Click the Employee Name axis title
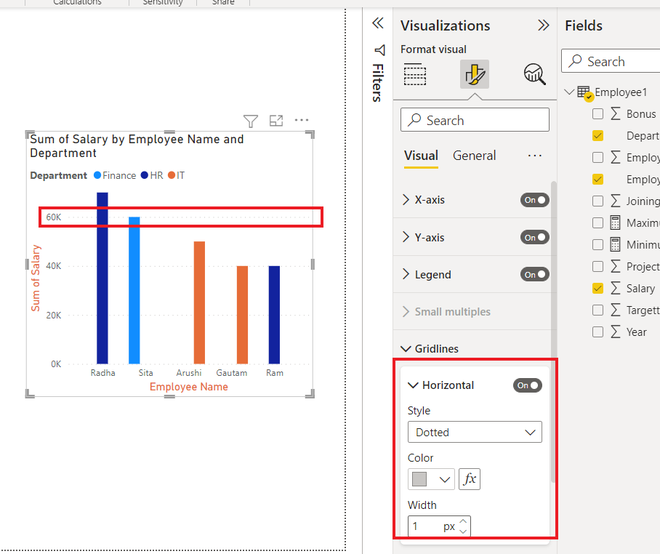 [x=189, y=387]
